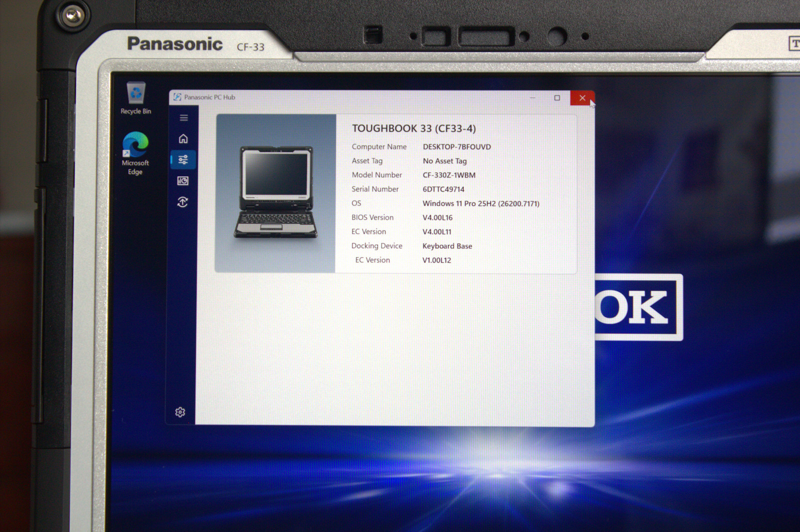Click computer name DESKTOP-7BFOUVD
This screenshot has width=800, height=532.
[x=457, y=147]
